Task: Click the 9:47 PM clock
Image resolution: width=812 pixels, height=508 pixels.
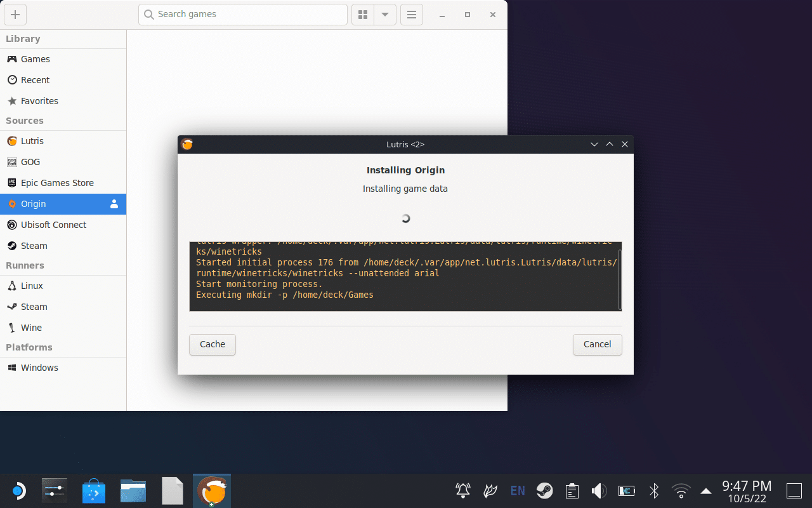Action: (x=747, y=486)
